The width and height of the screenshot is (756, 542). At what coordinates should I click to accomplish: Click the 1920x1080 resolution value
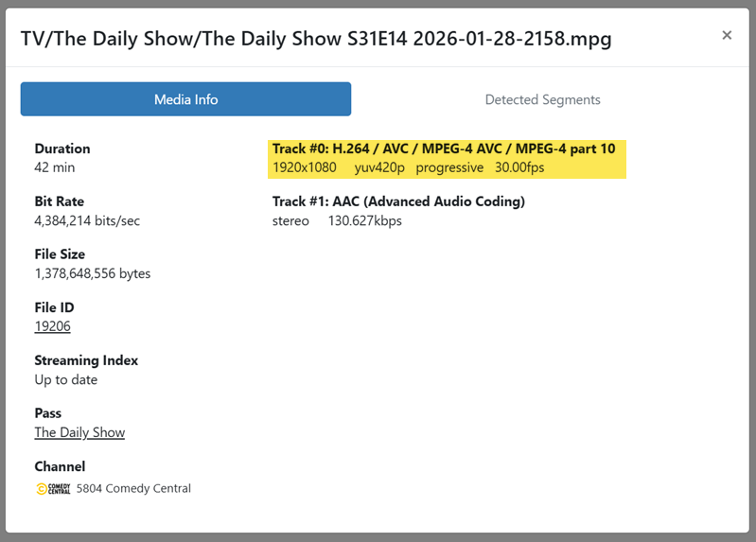(x=304, y=167)
